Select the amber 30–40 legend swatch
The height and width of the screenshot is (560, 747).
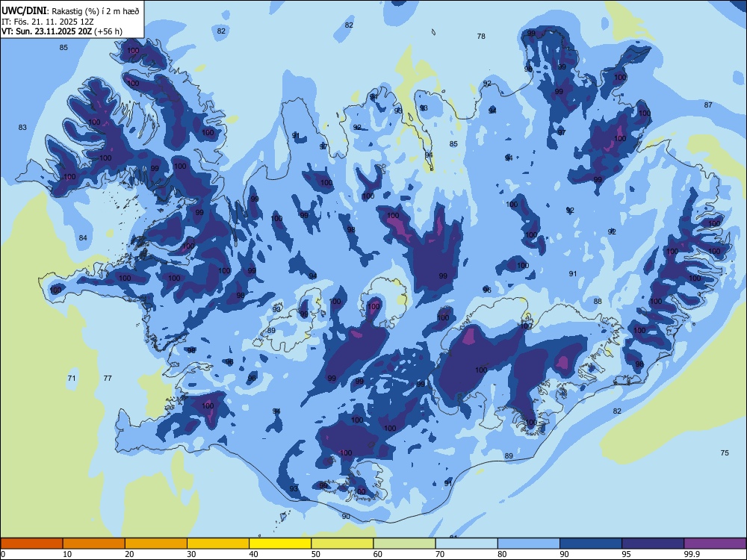coord(218,544)
